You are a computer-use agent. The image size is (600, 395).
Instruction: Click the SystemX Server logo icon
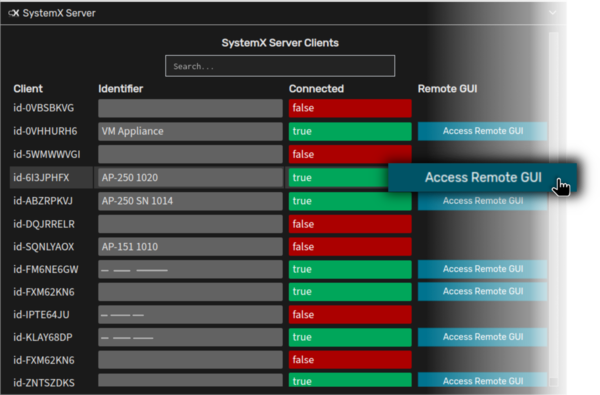(x=14, y=13)
